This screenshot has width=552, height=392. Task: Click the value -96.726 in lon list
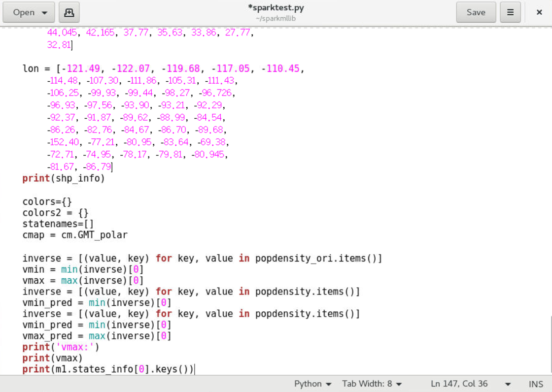[x=215, y=93]
